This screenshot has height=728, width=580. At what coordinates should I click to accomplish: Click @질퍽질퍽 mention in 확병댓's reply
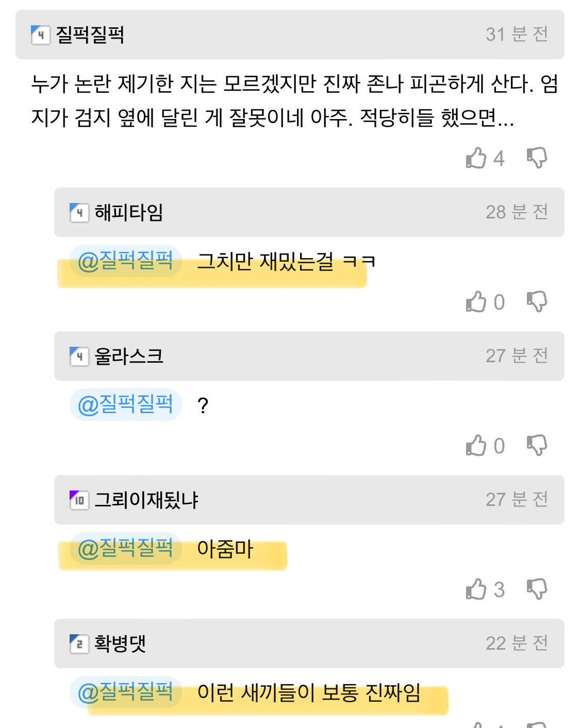pyautogui.click(x=125, y=692)
